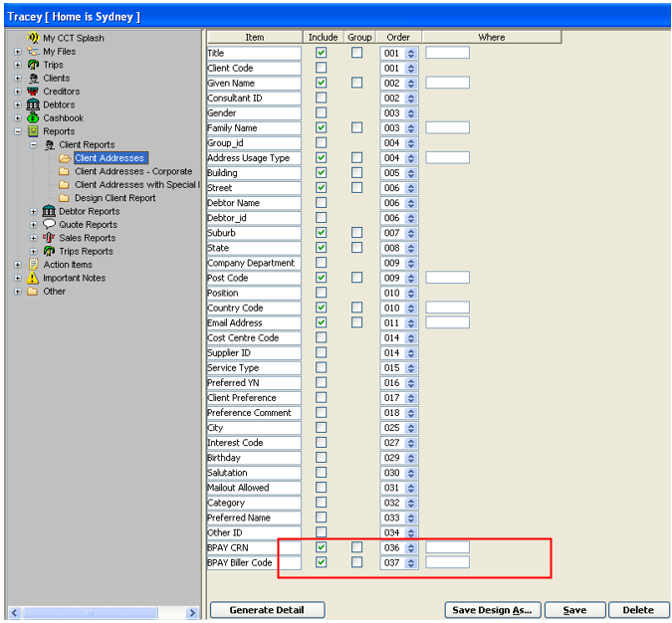
Task: Click the Clients person icon
Action: [x=33, y=78]
